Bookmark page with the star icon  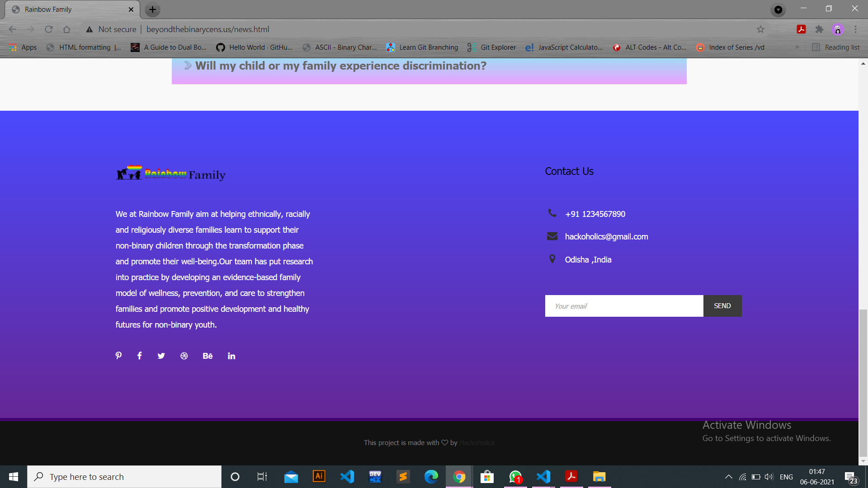click(760, 29)
